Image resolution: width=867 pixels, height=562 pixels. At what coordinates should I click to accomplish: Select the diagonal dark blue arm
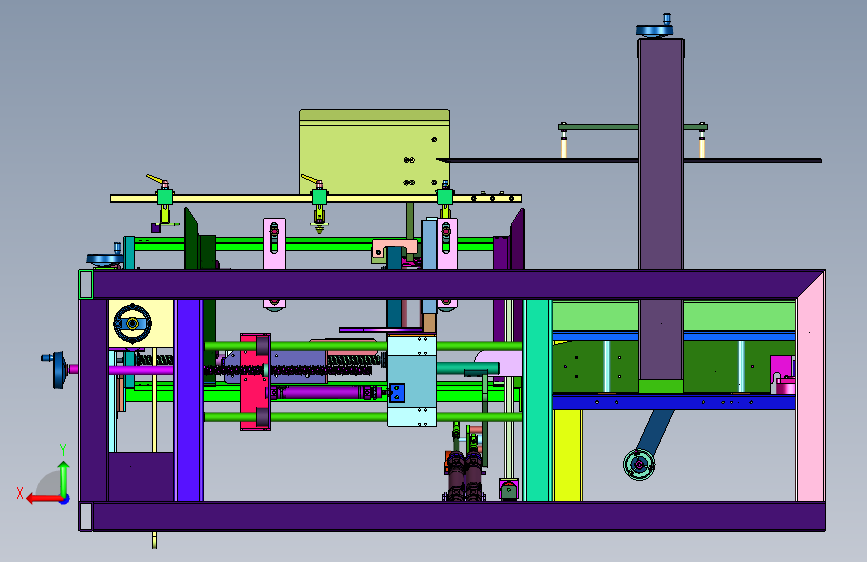[656, 431]
